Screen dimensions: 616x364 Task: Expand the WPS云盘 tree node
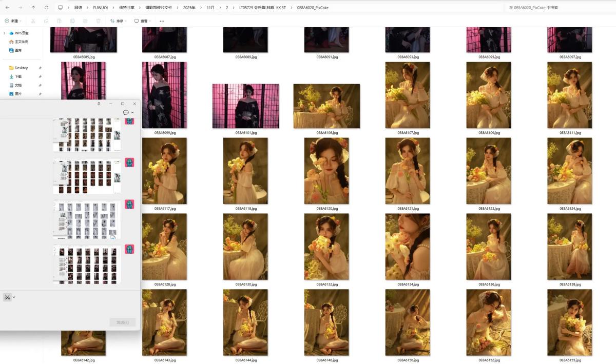5,33
